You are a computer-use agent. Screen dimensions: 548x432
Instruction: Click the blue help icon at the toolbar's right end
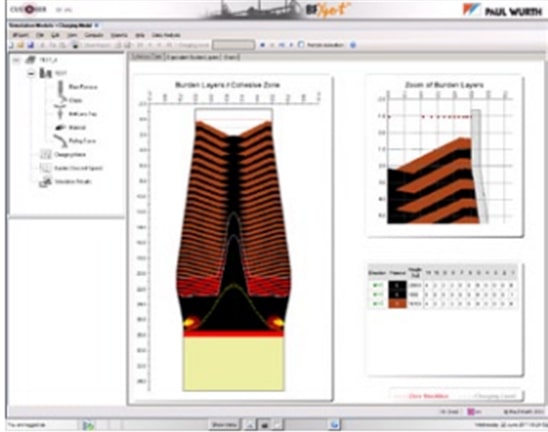tap(353, 45)
